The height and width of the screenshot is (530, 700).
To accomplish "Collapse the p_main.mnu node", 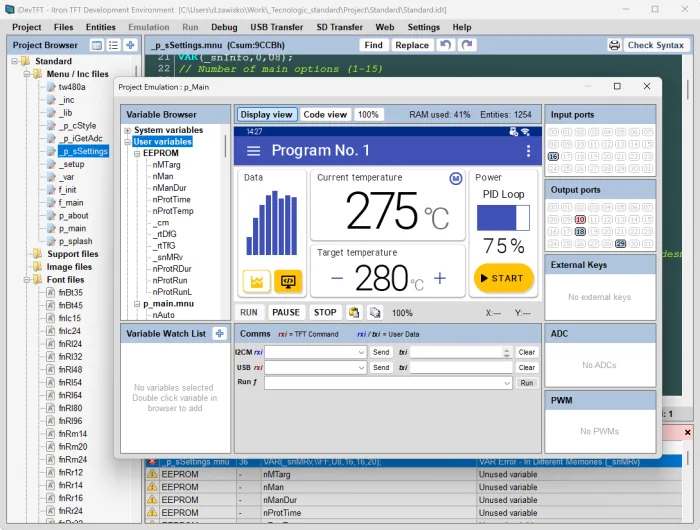I will [x=137, y=304].
